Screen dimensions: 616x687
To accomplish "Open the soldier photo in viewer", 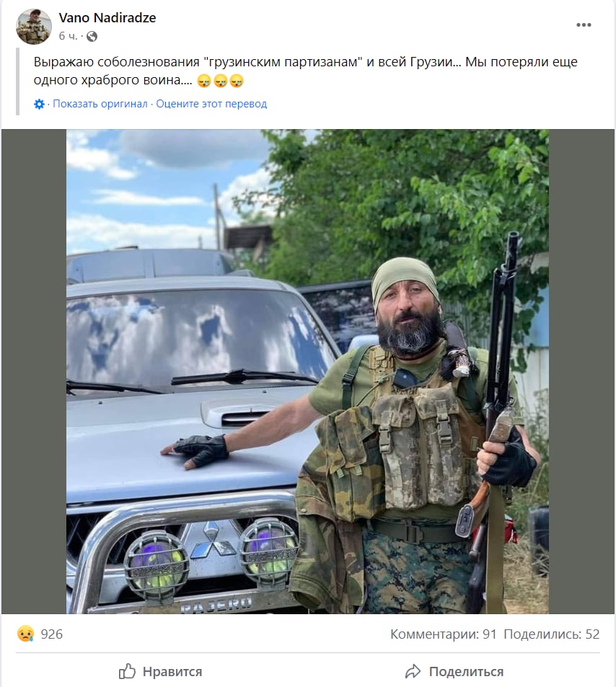I will [307, 371].
